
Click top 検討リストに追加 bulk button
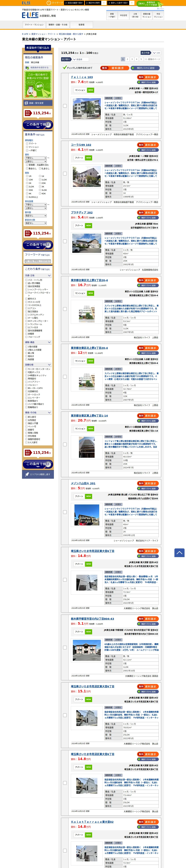click(145, 68)
